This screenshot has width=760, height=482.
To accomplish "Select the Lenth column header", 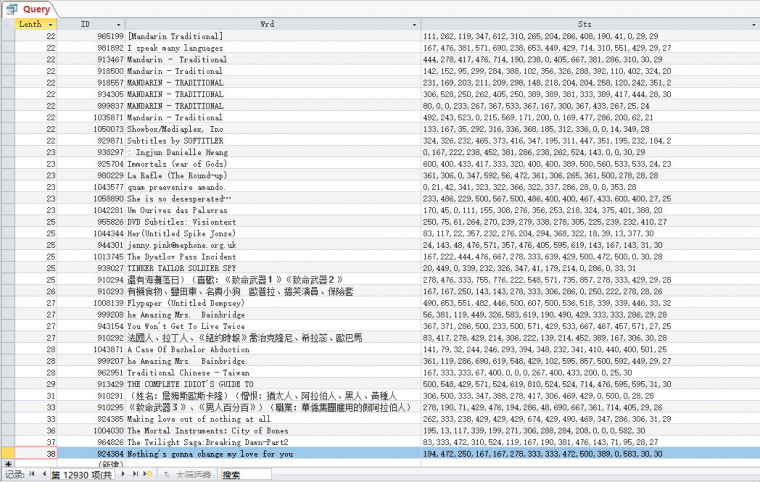I will click(x=36, y=24).
